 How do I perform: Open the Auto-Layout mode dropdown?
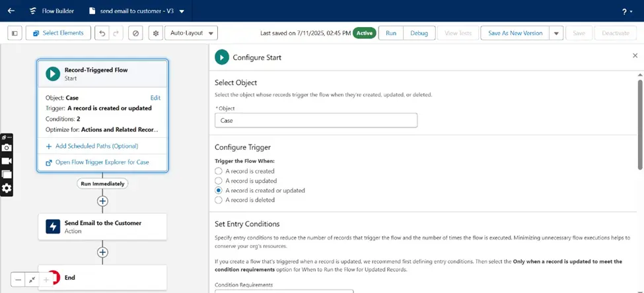click(x=191, y=33)
